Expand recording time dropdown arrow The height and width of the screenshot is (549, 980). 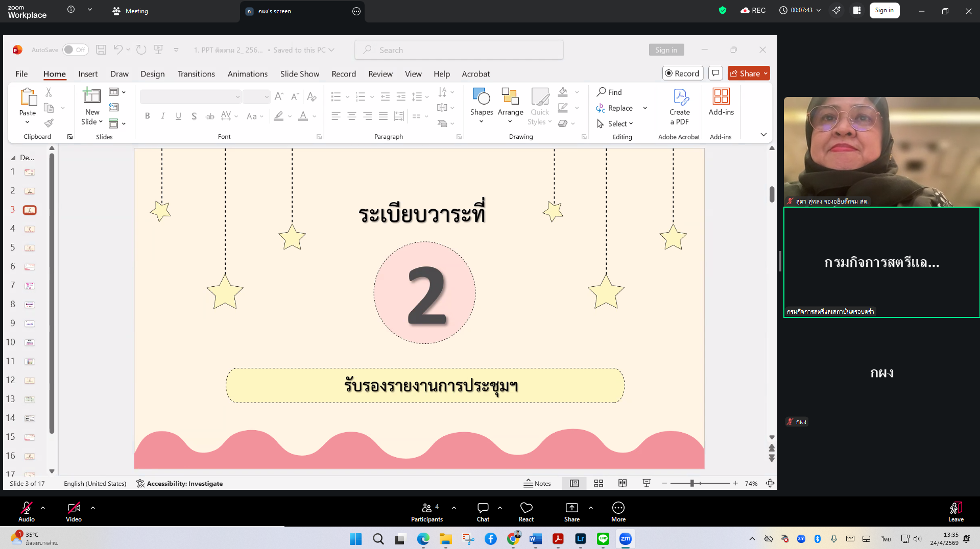819,11
